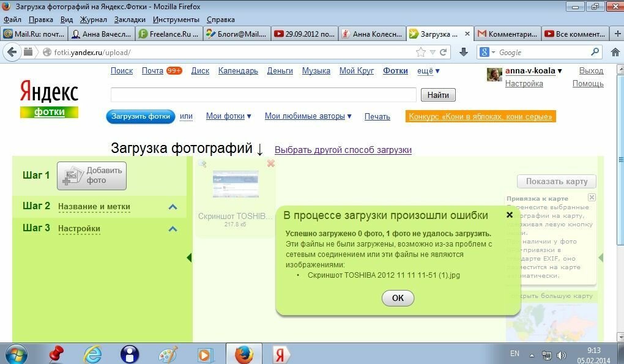The width and height of the screenshot is (624, 364).
Task: Expand the 'Настройки' step section
Action: (173, 229)
